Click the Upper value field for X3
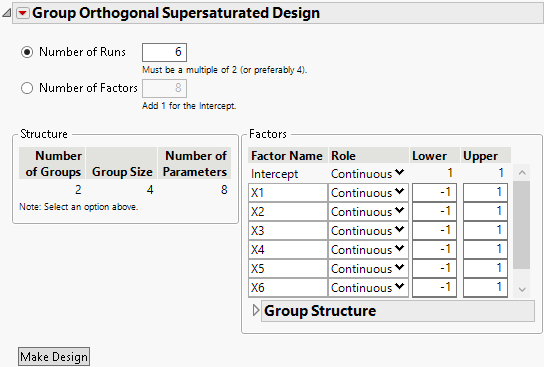This screenshot has width=544, height=367. tap(485, 231)
